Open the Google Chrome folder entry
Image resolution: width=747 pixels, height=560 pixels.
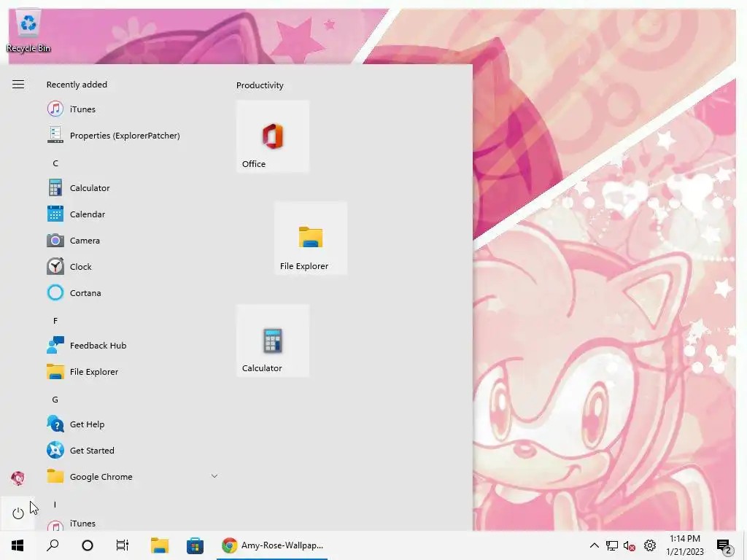[x=131, y=476]
